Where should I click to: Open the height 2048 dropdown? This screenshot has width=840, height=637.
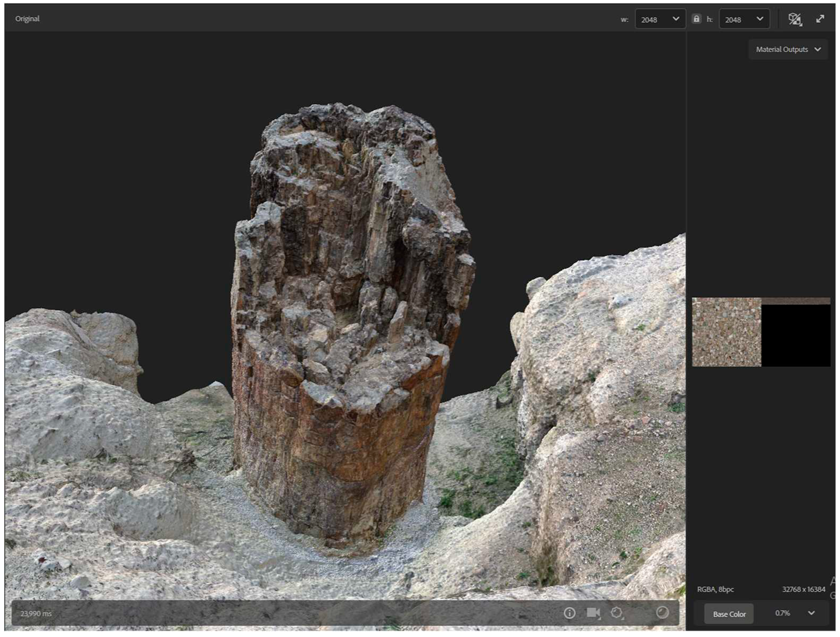click(744, 19)
